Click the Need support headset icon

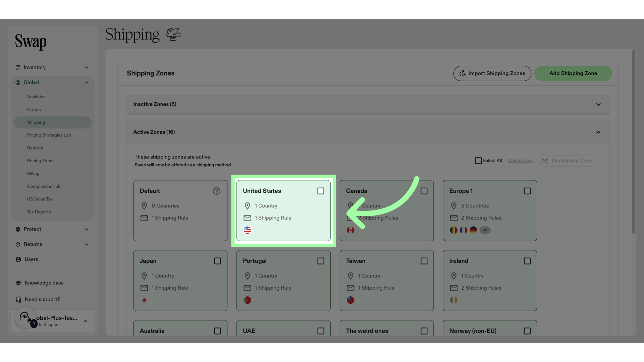18,299
